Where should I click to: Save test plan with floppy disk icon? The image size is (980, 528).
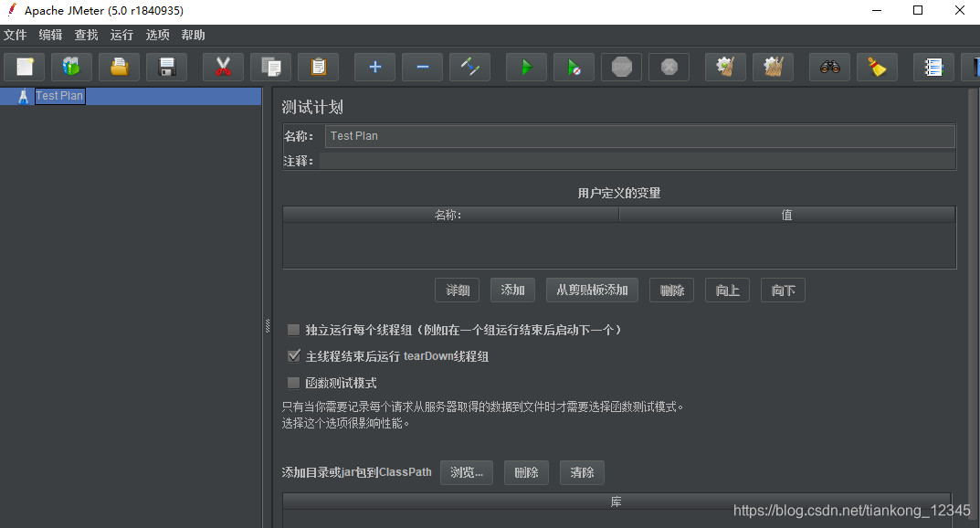pos(167,67)
